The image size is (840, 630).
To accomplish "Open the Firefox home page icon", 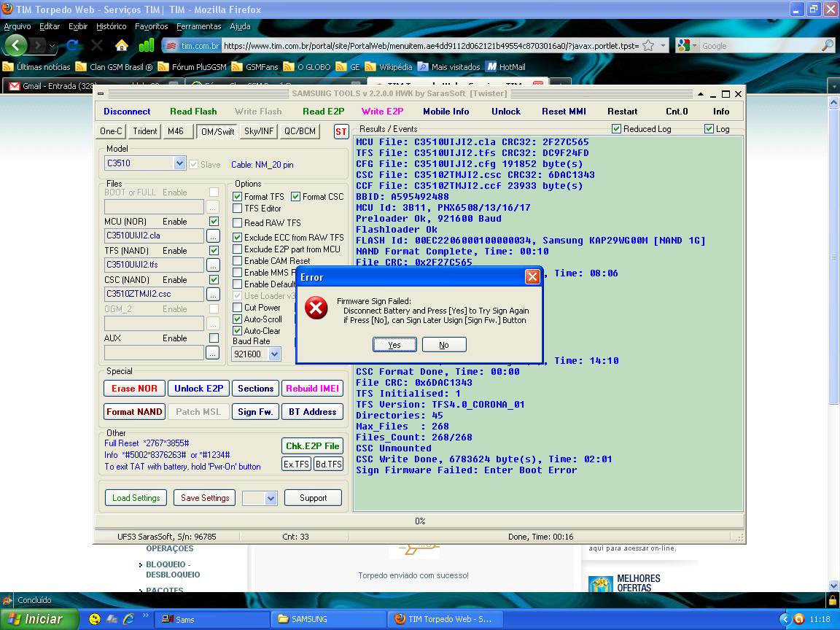I will (122, 45).
